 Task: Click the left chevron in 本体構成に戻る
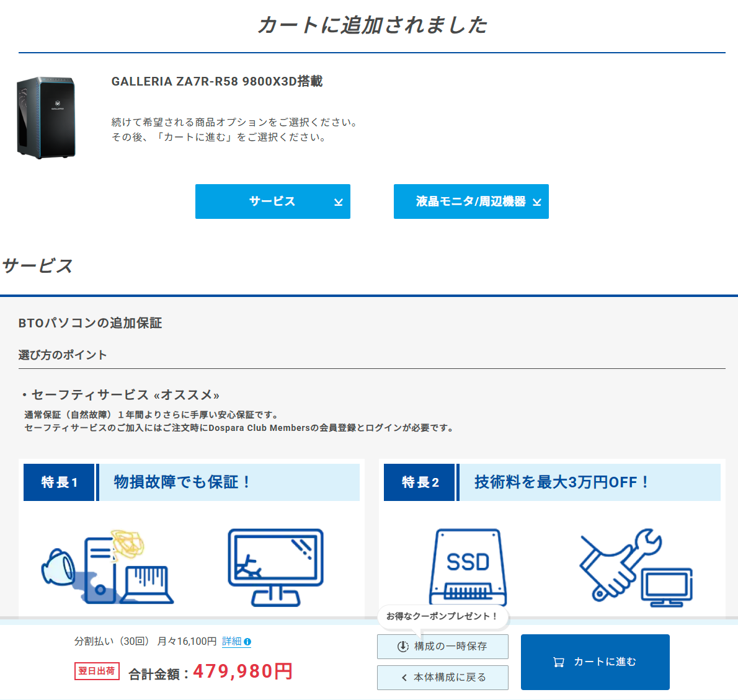[x=404, y=678]
